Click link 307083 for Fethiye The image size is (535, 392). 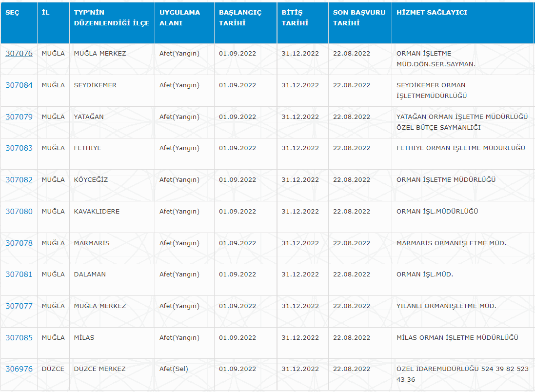[x=19, y=148]
